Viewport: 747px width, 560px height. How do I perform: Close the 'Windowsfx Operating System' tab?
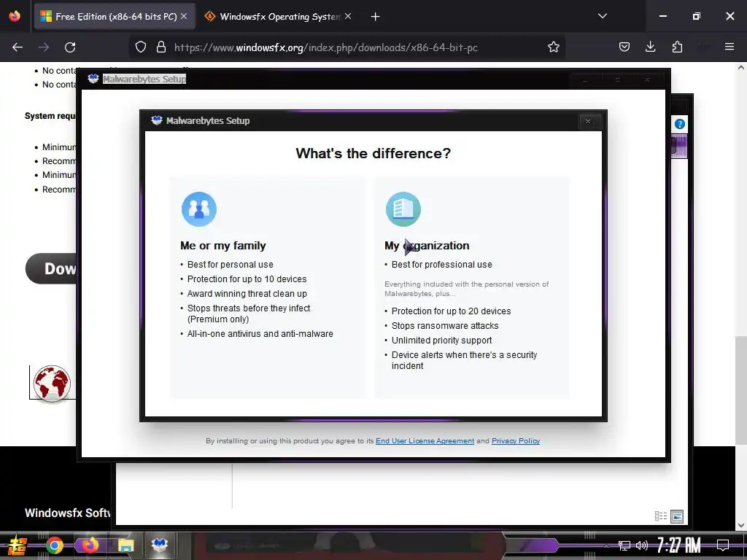tap(348, 16)
